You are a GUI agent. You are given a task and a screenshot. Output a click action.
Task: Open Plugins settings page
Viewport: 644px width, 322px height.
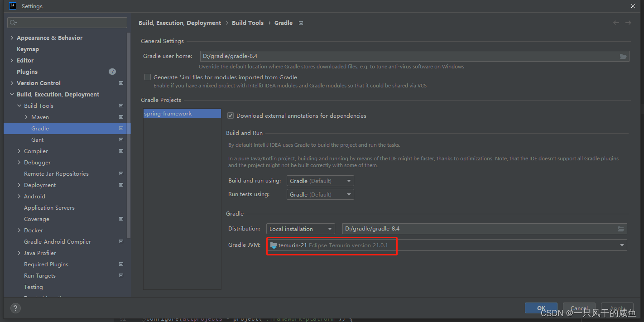tap(27, 72)
